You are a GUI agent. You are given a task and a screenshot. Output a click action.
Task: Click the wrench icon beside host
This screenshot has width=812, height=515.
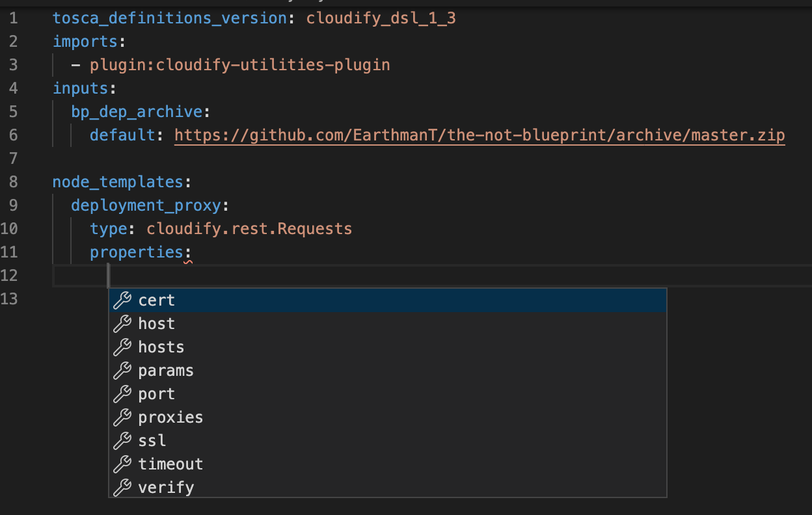pos(122,324)
